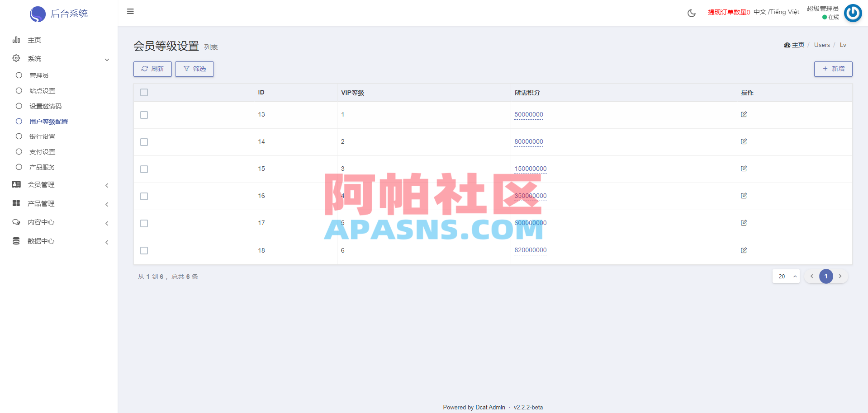
Task: Select 银行设置 in the sidebar menu
Action: (x=42, y=136)
